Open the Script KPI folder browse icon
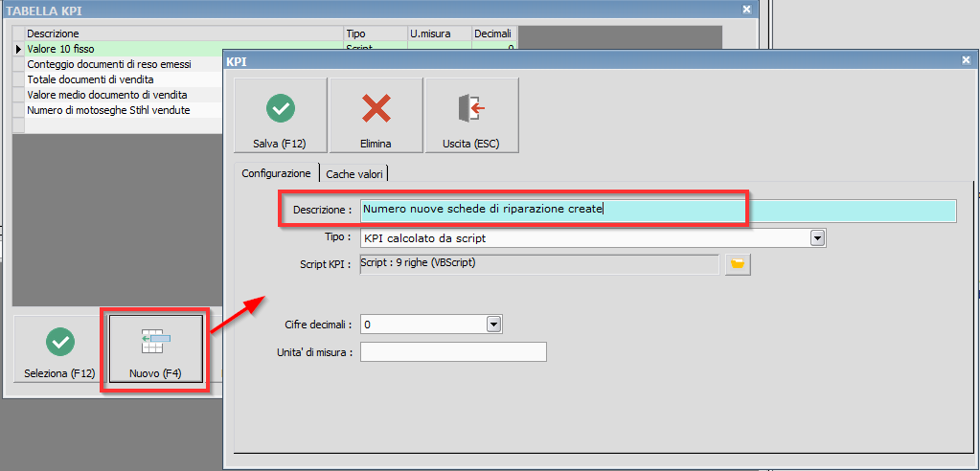This screenshot has height=471, width=980. click(x=737, y=263)
